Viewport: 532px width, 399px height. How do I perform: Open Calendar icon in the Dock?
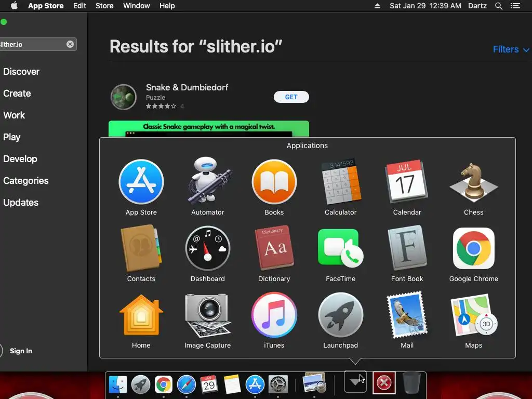[x=209, y=384]
